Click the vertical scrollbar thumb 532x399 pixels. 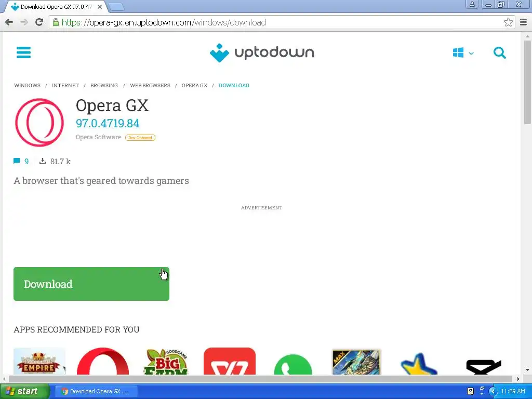pos(527,82)
